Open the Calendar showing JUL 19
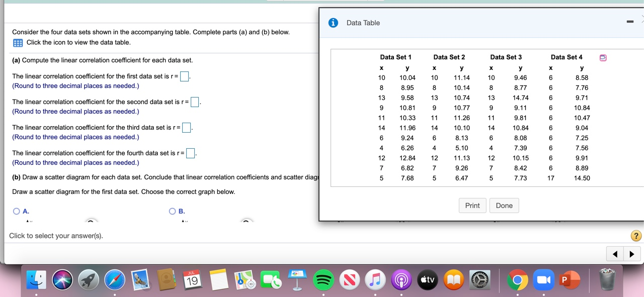The width and height of the screenshot is (644, 297). click(193, 279)
